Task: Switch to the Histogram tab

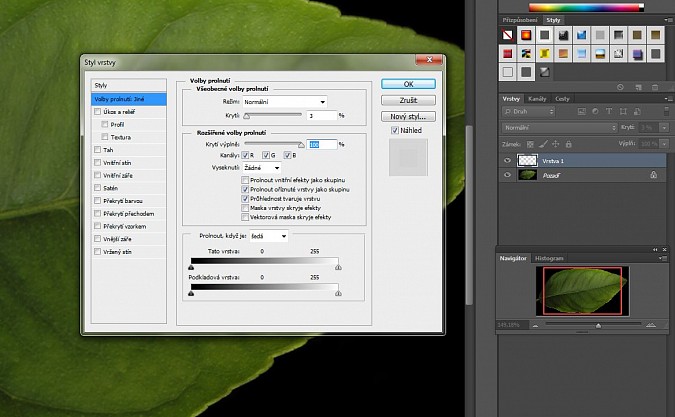Action: 549,258
